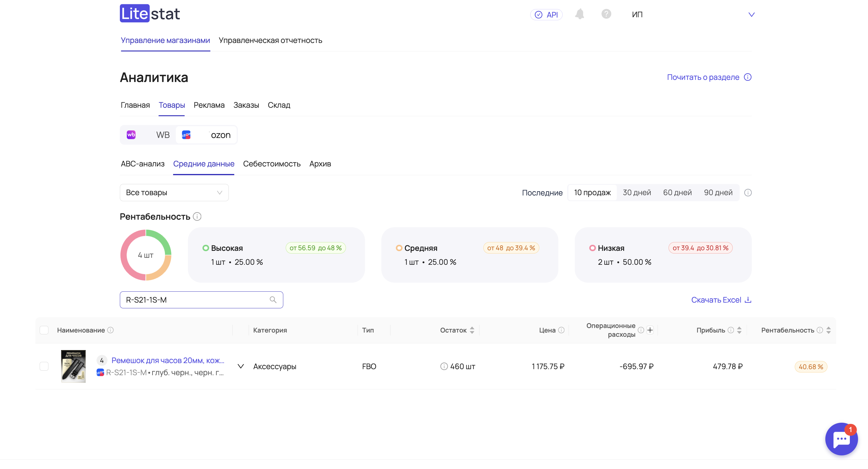Viewport: 868px width, 469px height.
Task: Expand the account menu chevron near ИП
Action: [x=751, y=15]
